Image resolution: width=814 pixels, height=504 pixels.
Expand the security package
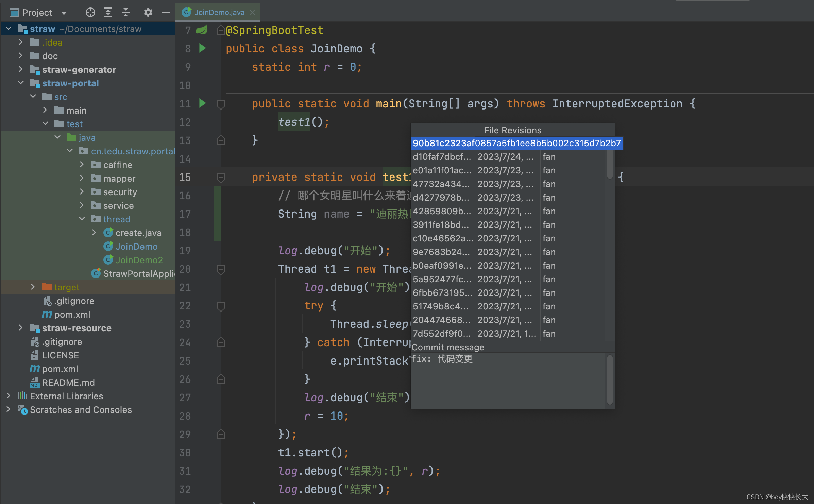pos(82,192)
